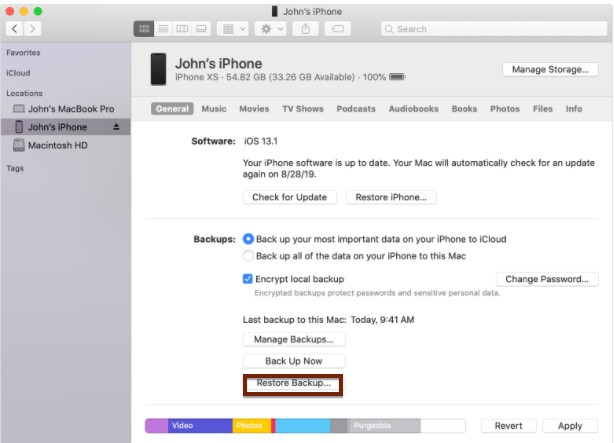
Task: Open the group-by arrangement dropdown
Action: click(230, 29)
